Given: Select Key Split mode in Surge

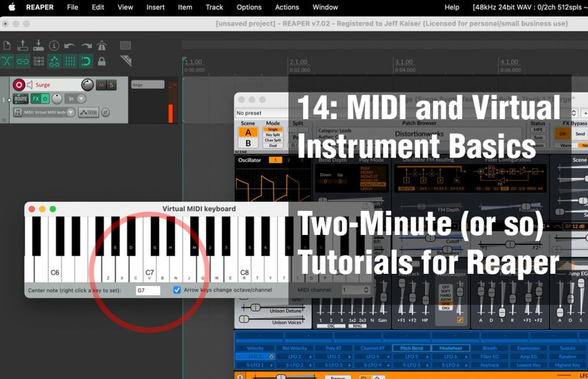Looking at the screenshot, I should 273,135.
